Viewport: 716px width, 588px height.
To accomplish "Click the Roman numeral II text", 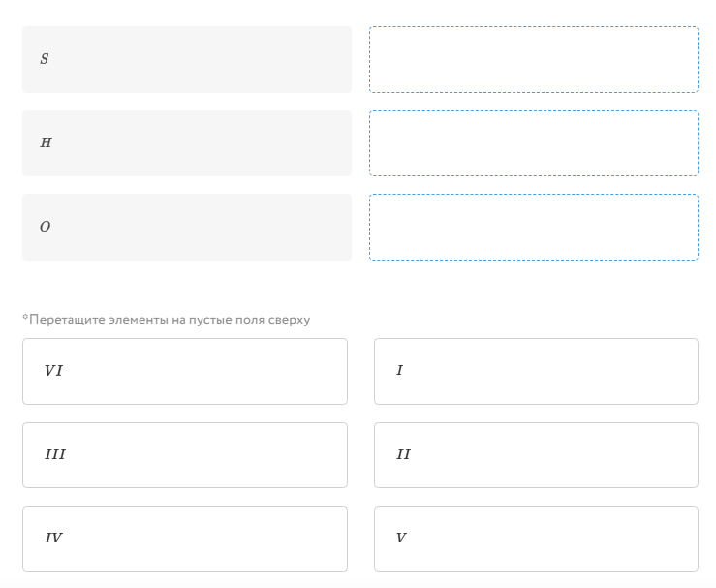I will coord(403,455).
